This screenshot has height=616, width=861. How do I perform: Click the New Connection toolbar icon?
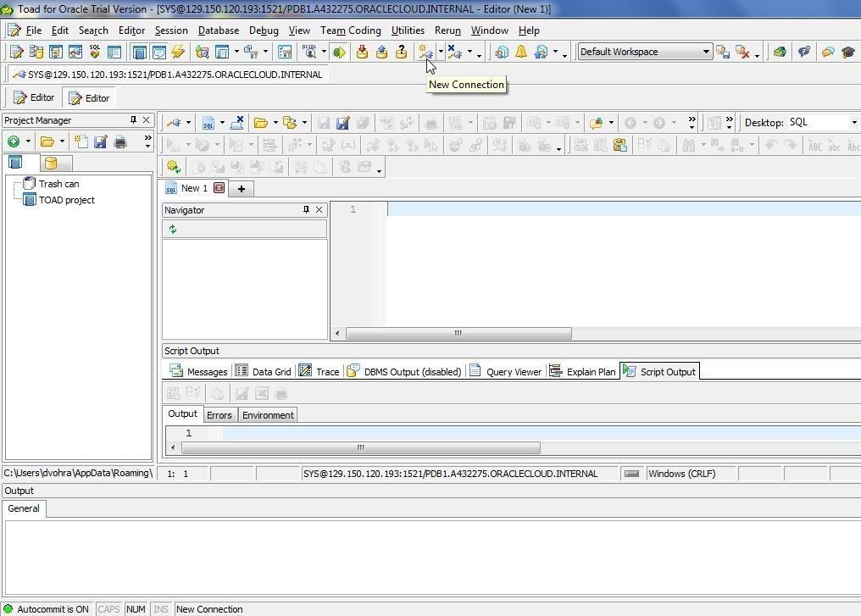coord(425,53)
